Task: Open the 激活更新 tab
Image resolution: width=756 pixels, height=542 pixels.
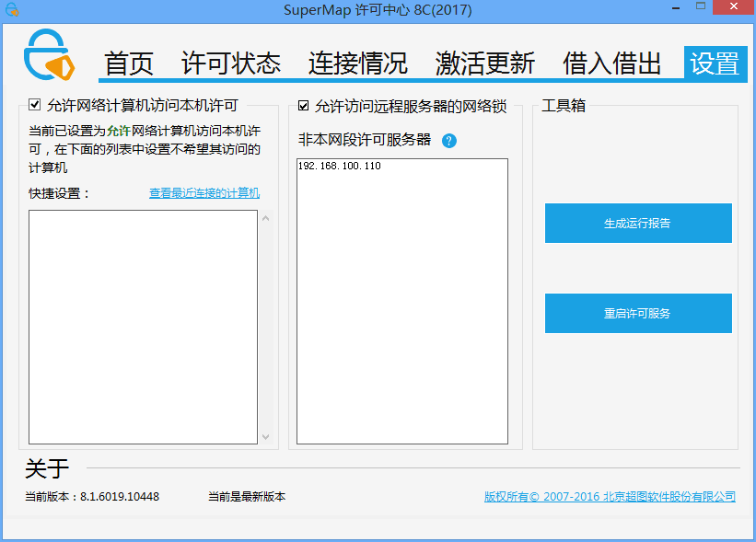Action: (485, 63)
